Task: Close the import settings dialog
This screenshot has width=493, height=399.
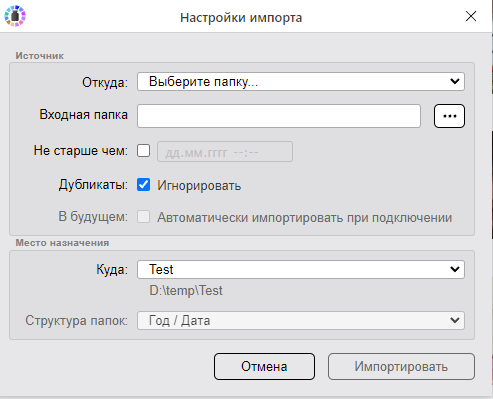Action: (471, 16)
